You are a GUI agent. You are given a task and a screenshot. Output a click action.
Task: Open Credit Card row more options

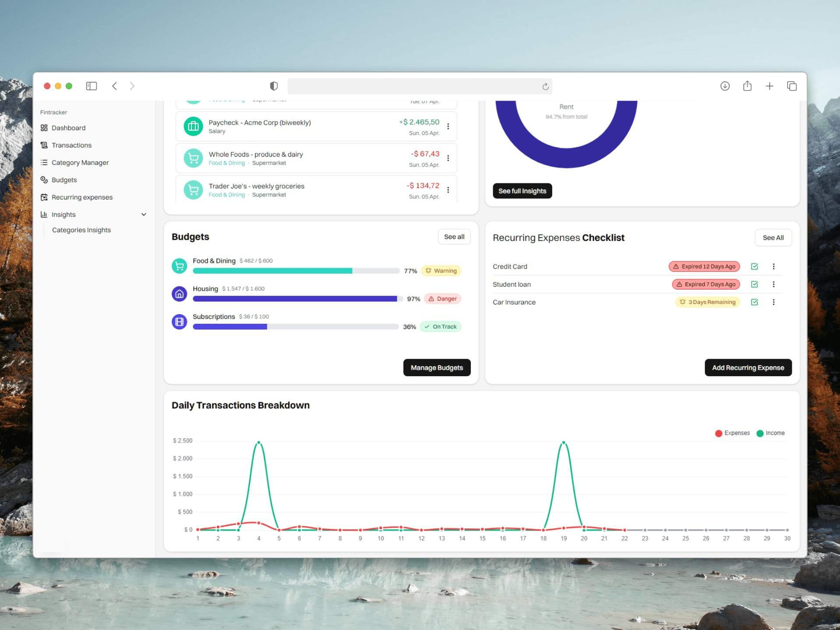pos(773,266)
